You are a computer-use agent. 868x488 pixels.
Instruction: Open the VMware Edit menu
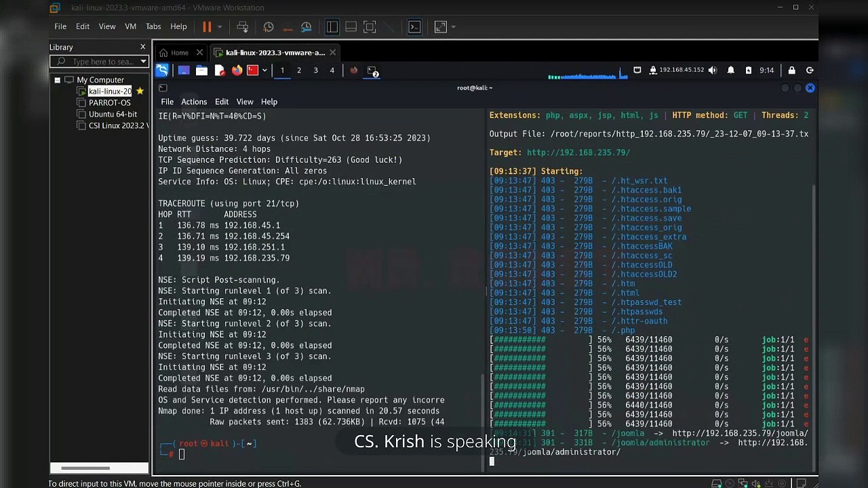[83, 26]
